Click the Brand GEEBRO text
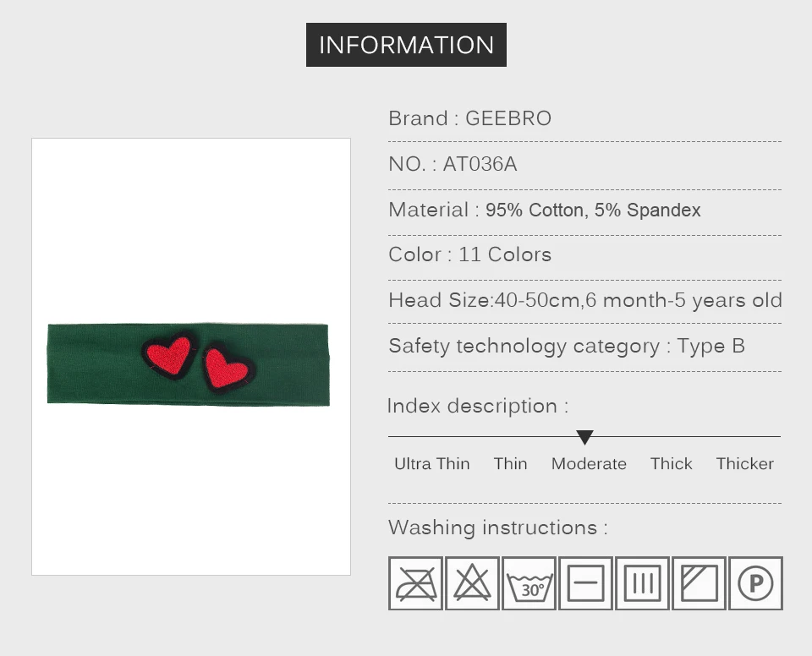 [x=469, y=118]
